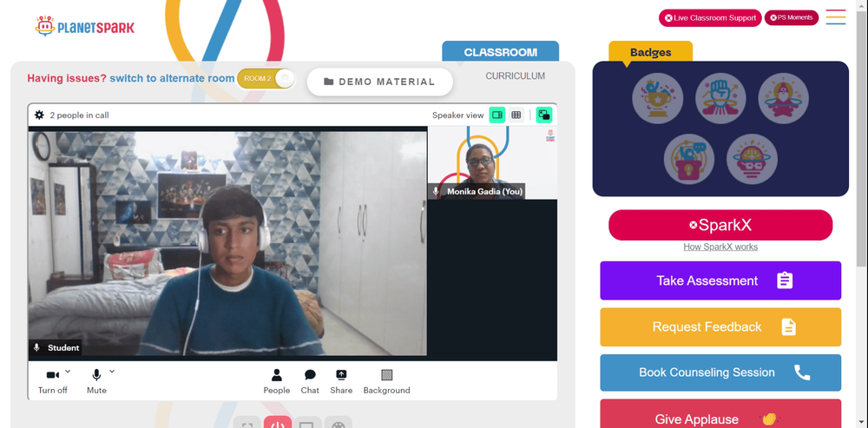Click the red power button below call
The image size is (868, 428).
click(278, 423)
